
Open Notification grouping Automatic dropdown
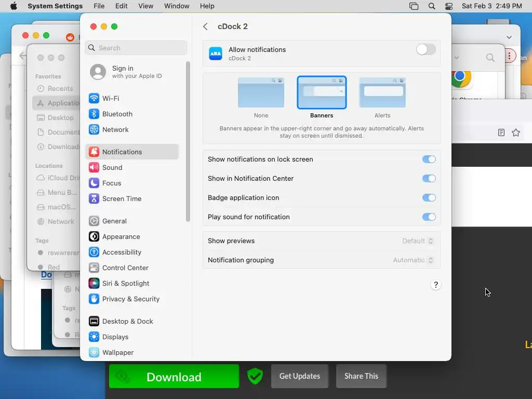click(413, 260)
